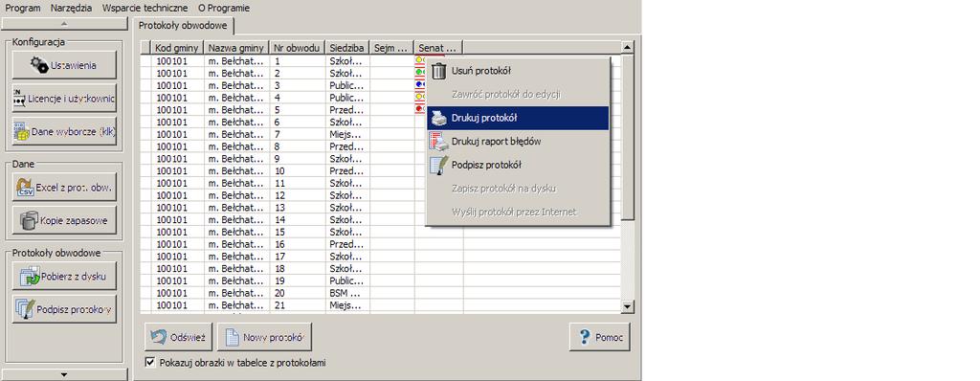
Task: Click the trash icon beside Usuń protokół
Action: [439, 71]
